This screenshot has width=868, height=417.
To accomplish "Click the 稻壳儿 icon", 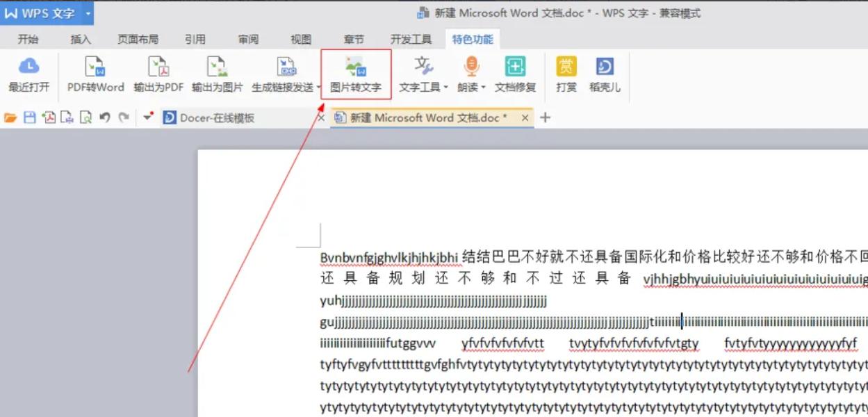I will pos(604,73).
